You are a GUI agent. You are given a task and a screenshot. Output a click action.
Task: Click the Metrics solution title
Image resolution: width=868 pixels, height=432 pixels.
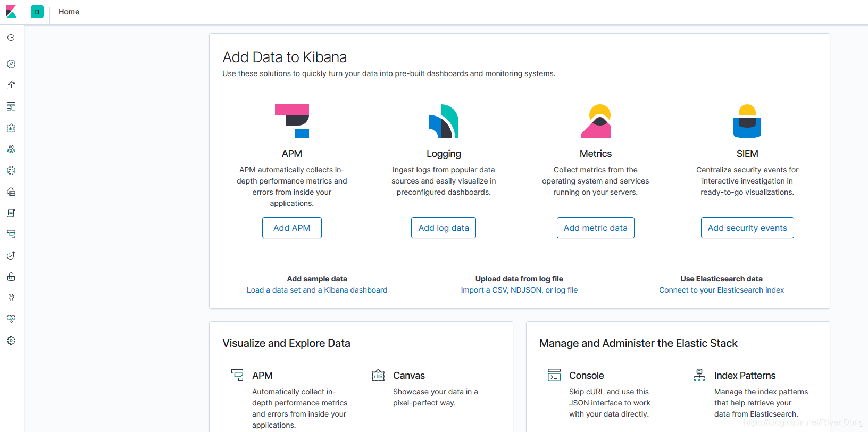(596, 154)
